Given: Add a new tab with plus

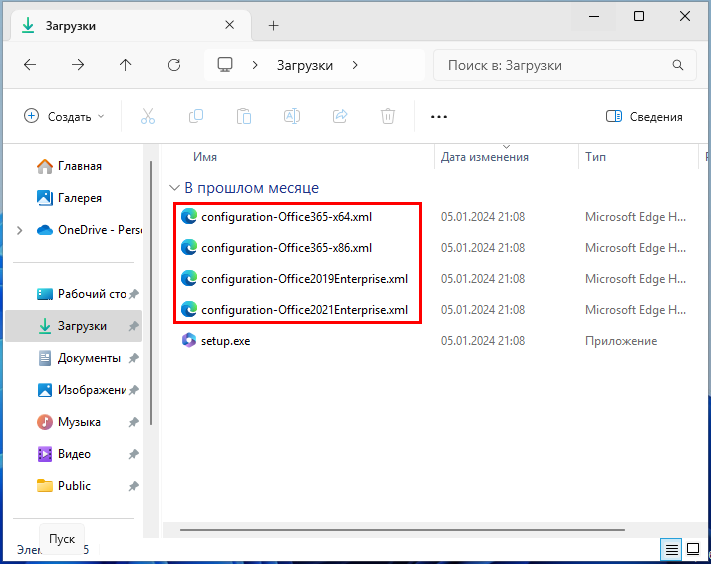Looking at the screenshot, I should point(273,25).
